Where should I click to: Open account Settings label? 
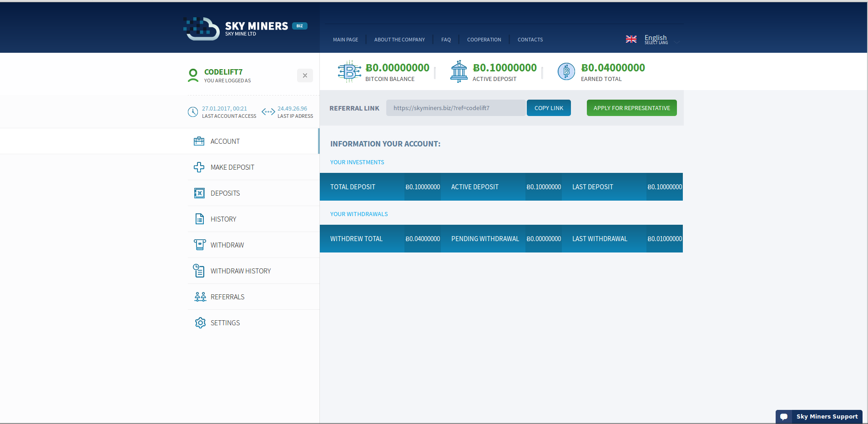tap(225, 323)
